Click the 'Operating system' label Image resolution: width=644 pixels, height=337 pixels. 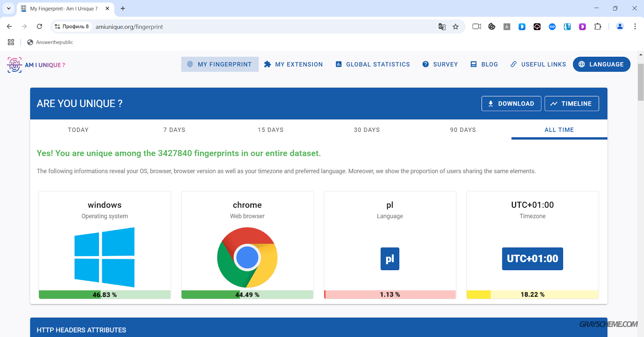coord(105,216)
